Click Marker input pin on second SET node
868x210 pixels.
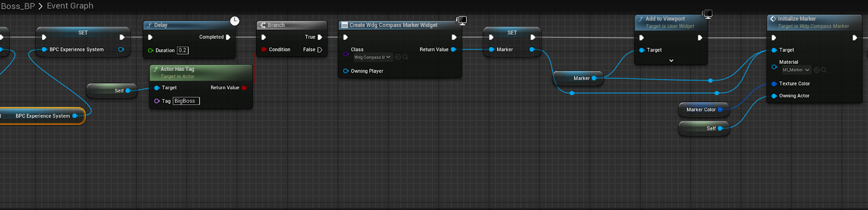click(x=491, y=49)
